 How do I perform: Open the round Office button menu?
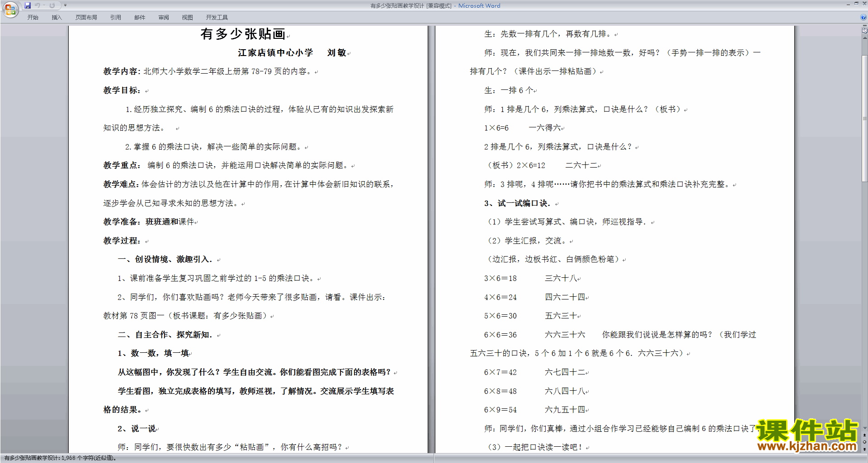coord(10,9)
